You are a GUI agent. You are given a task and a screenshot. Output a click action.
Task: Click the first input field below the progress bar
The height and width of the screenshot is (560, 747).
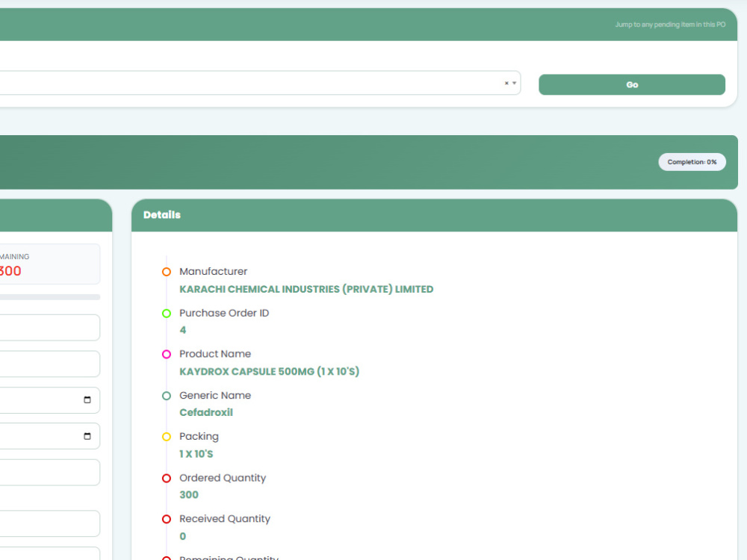(x=50, y=328)
